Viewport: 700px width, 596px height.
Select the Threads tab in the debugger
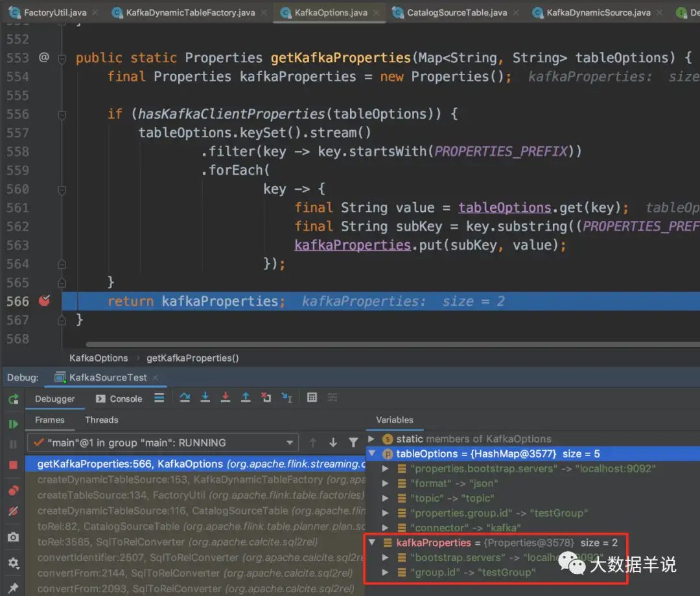(101, 420)
